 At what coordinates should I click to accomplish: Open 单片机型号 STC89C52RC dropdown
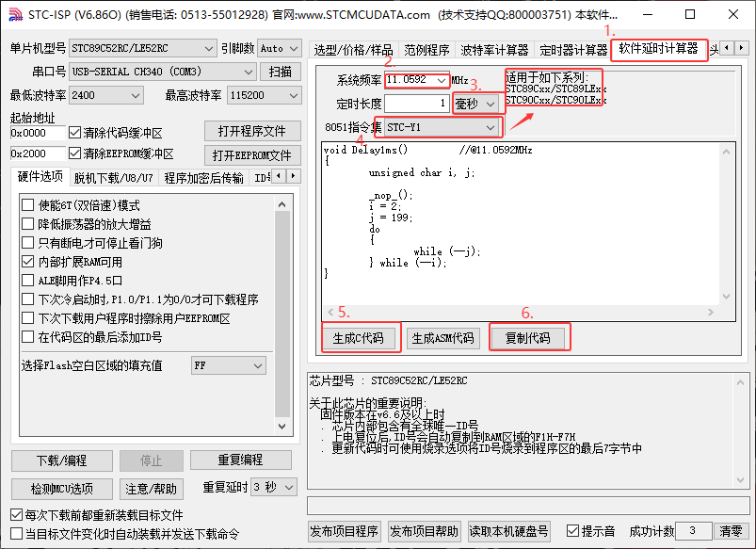coord(142,48)
